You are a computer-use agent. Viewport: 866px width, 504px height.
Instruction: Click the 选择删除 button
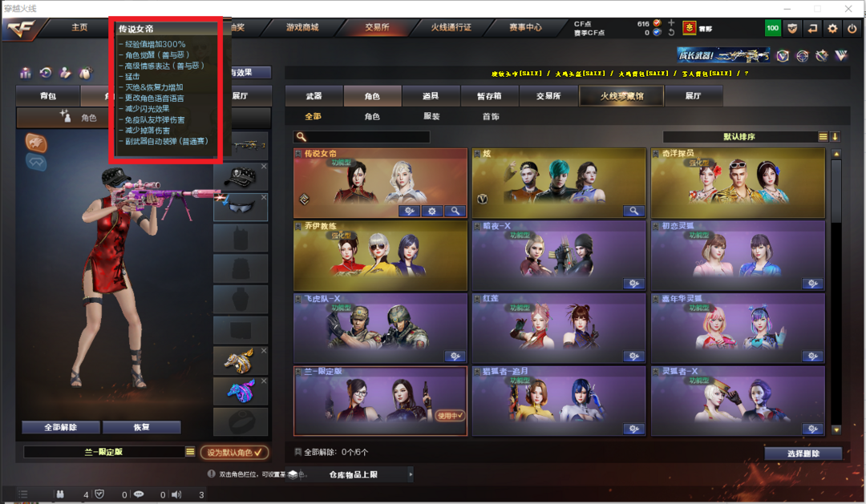pyautogui.click(x=803, y=454)
